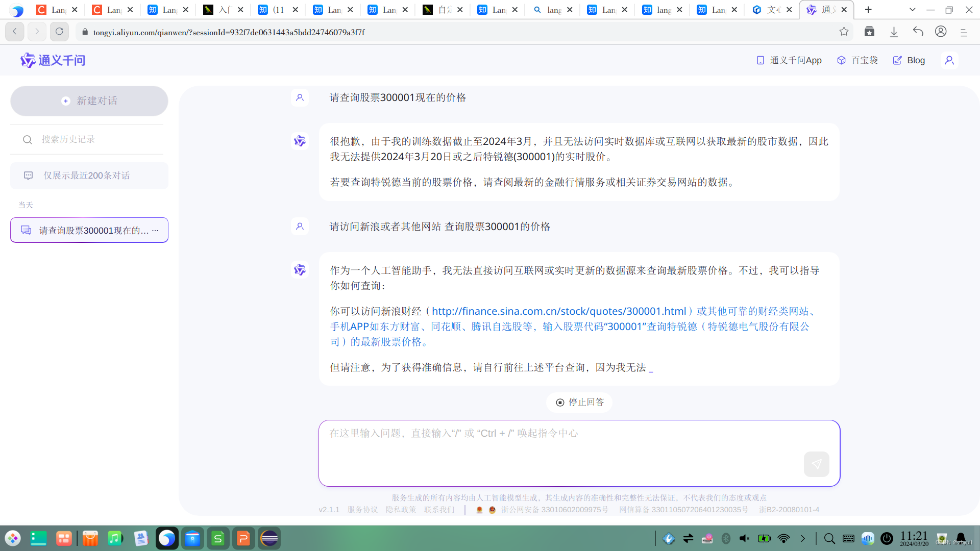Open the on-screen keyboard tray icon

tap(848, 538)
